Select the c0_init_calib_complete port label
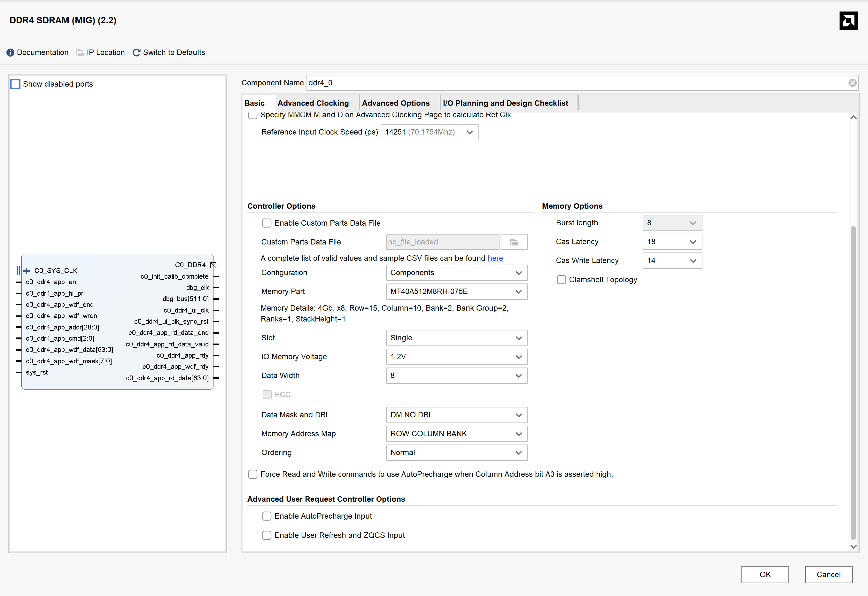The width and height of the screenshot is (868, 596). pos(174,276)
